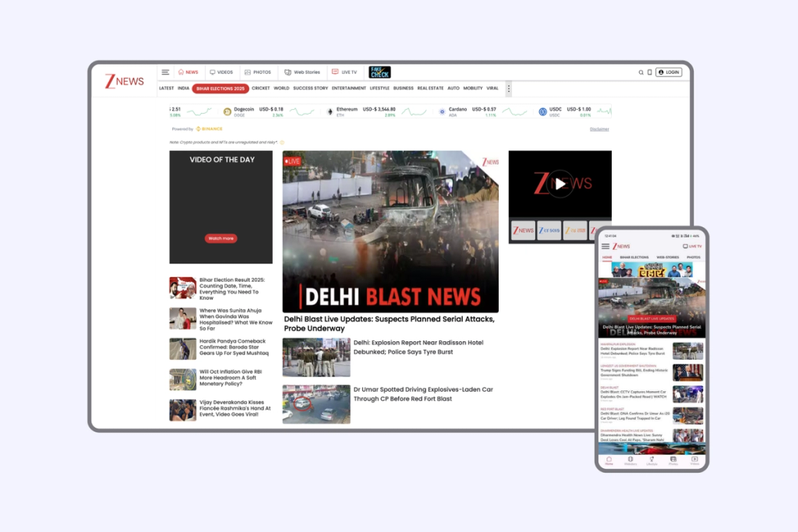Click the Cardano icon in the ticker
Viewport: 798px width, 532px height.
(443, 112)
